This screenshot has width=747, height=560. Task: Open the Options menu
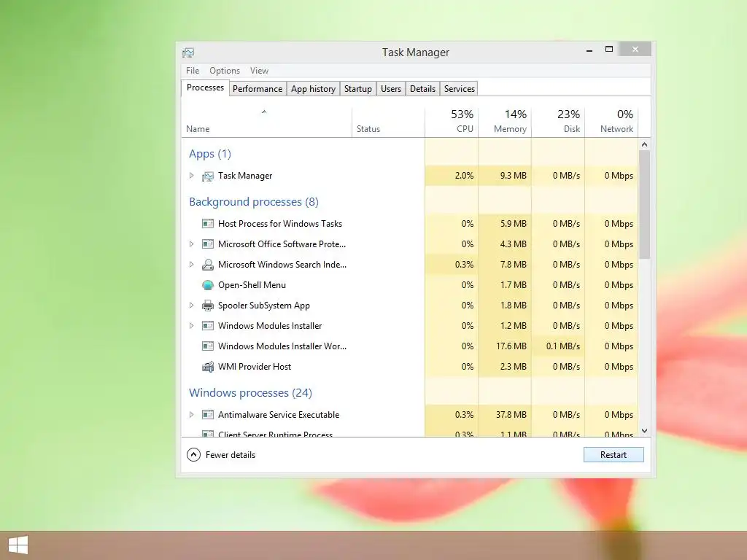pos(225,71)
